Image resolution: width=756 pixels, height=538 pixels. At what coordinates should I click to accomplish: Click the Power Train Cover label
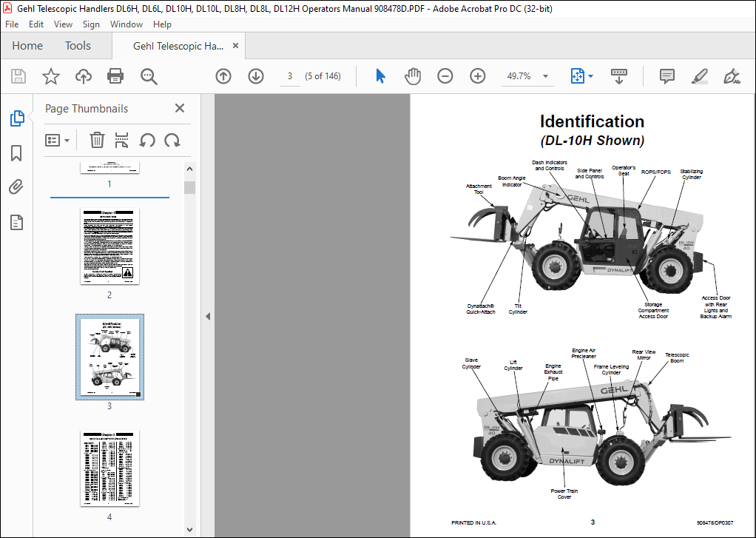pyautogui.click(x=564, y=494)
